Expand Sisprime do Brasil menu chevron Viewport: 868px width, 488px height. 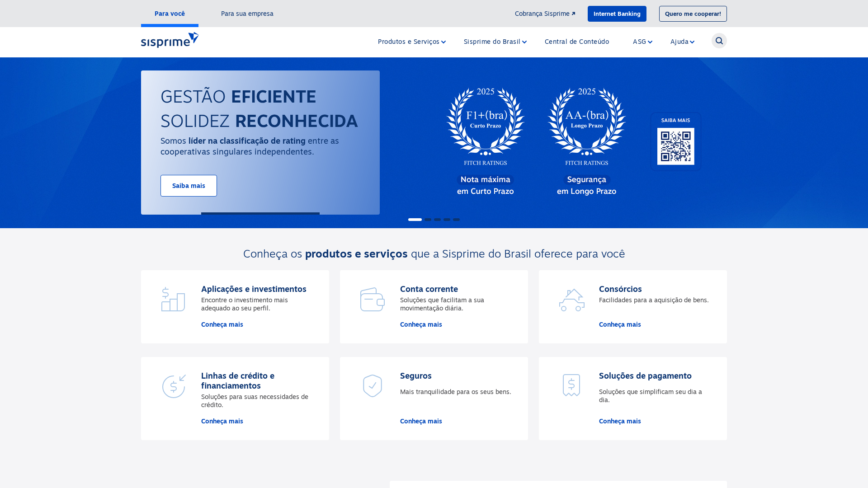(x=524, y=42)
